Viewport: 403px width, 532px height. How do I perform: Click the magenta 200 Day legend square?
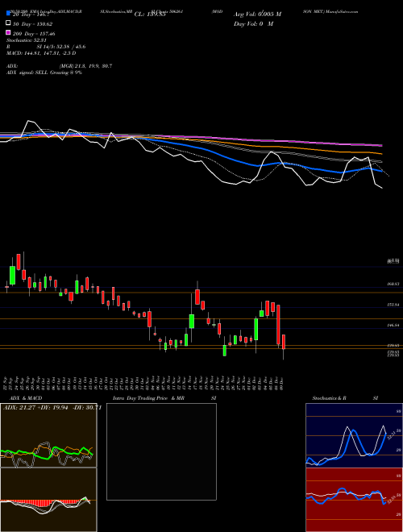click(x=8, y=33)
